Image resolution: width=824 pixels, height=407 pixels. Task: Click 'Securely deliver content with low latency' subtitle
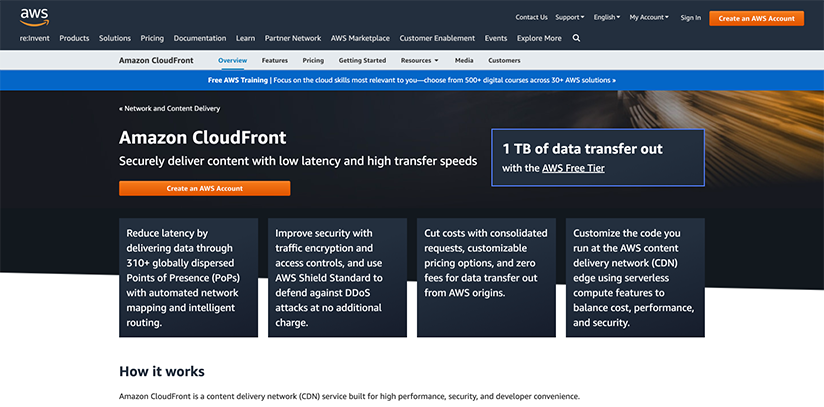298,161
